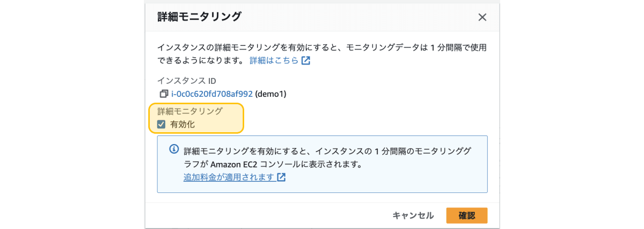Image resolution: width=644 pixels, height=229 pixels.
Task: Follow the 追加料金が適用されます link
Action: click(x=229, y=177)
